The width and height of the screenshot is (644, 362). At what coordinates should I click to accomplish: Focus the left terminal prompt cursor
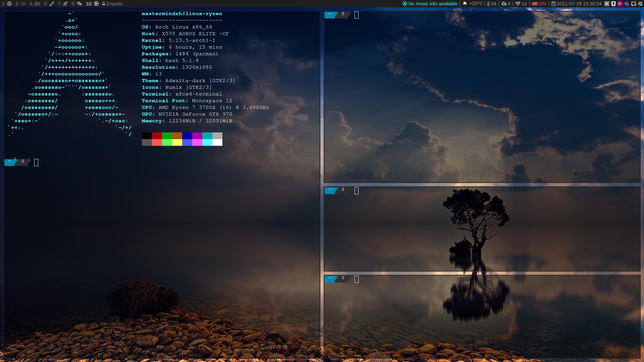36,163
